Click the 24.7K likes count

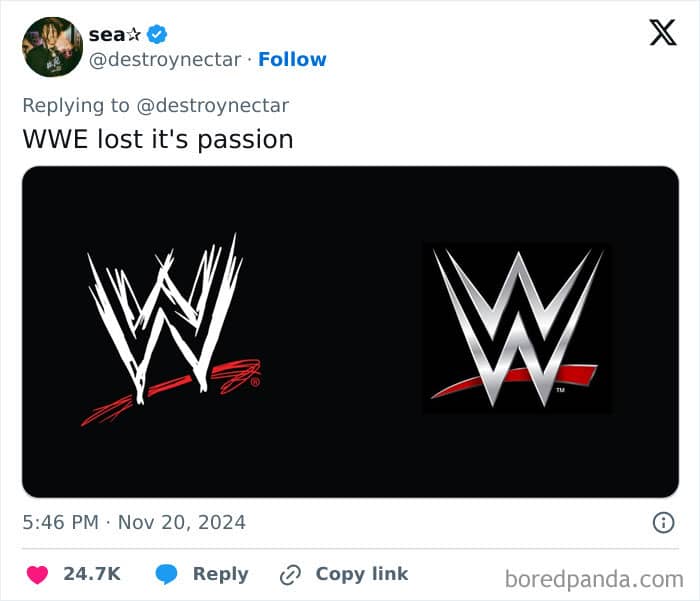[x=92, y=574]
